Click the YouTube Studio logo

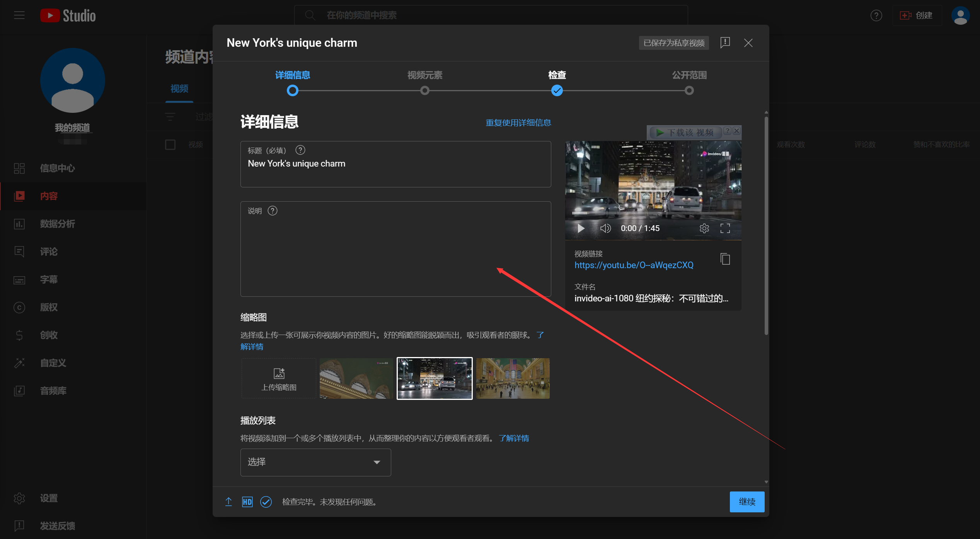(x=68, y=15)
